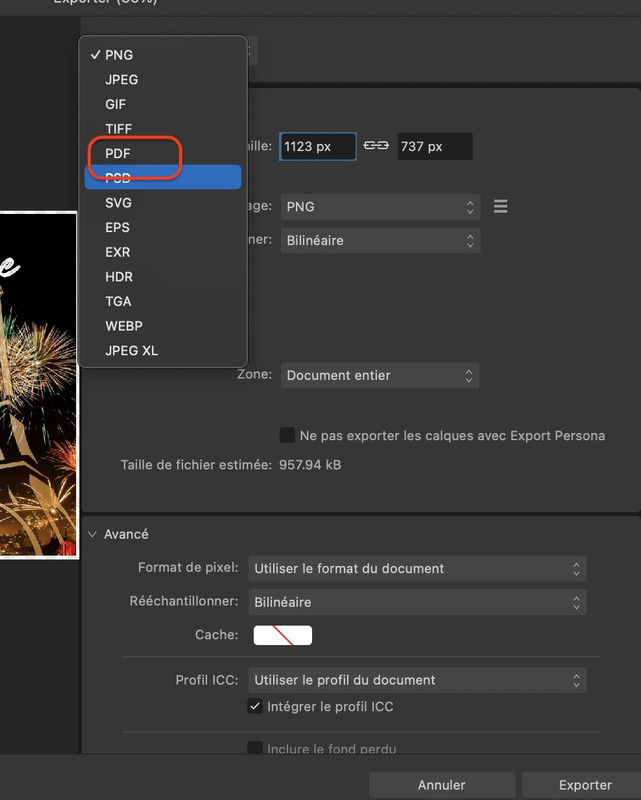This screenshot has width=641, height=800.
Task: Choose EXR export format
Action: point(163,252)
